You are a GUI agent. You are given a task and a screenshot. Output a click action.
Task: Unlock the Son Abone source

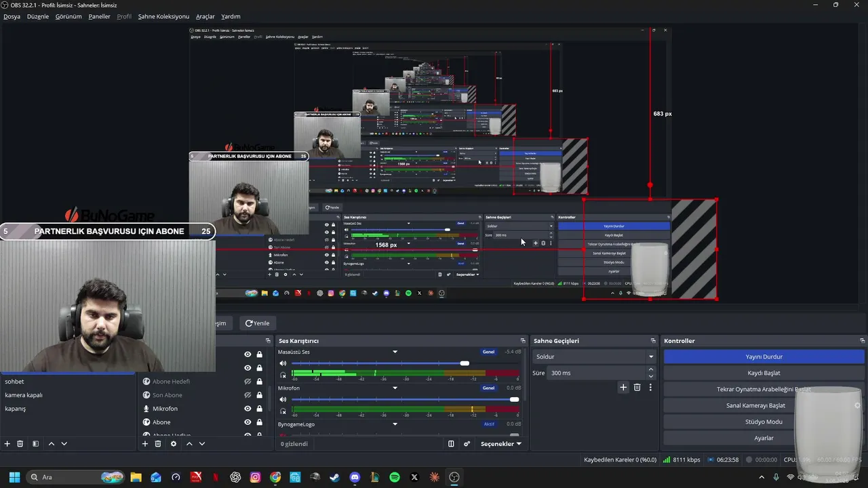(x=259, y=395)
